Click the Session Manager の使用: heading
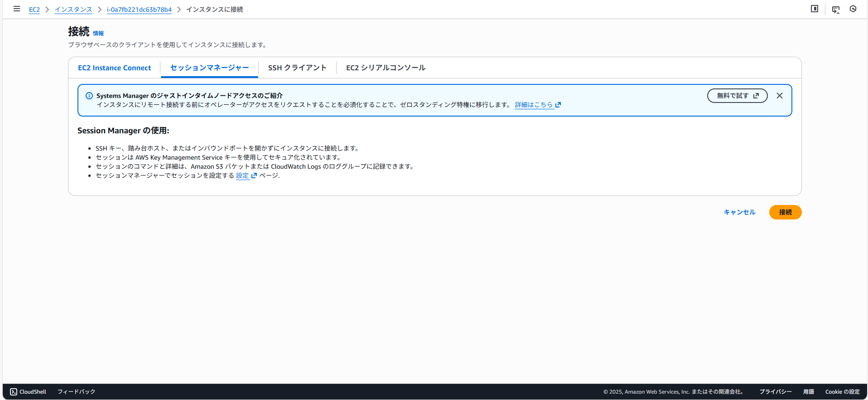This screenshot has height=400, width=868. [123, 131]
